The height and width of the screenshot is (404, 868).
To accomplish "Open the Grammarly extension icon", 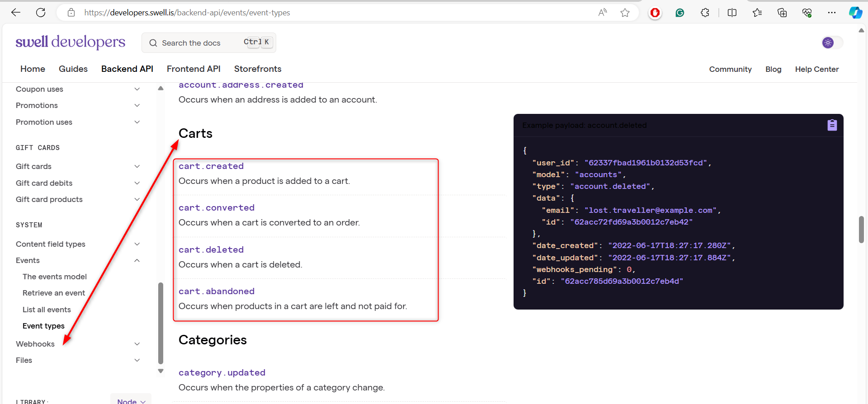I will (x=680, y=13).
